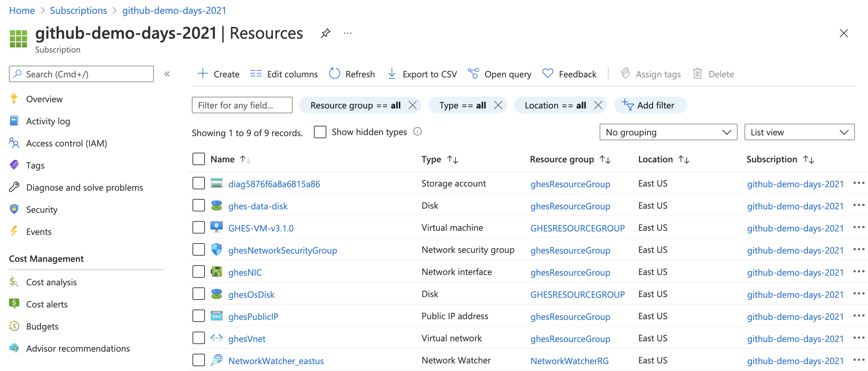Viewport: 868px width, 371px height.
Task: Click the disk icon next to ghes-data-disk
Action: pyautogui.click(x=217, y=205)
